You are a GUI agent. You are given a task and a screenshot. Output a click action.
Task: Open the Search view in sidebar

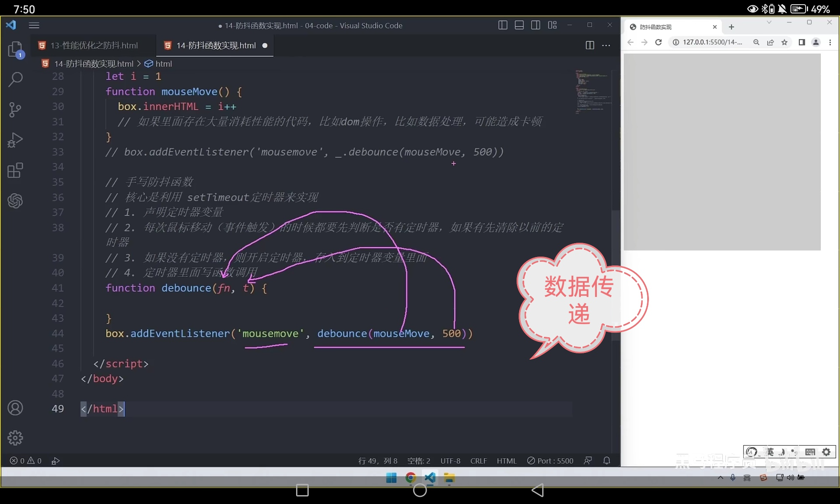coord(15,79)
